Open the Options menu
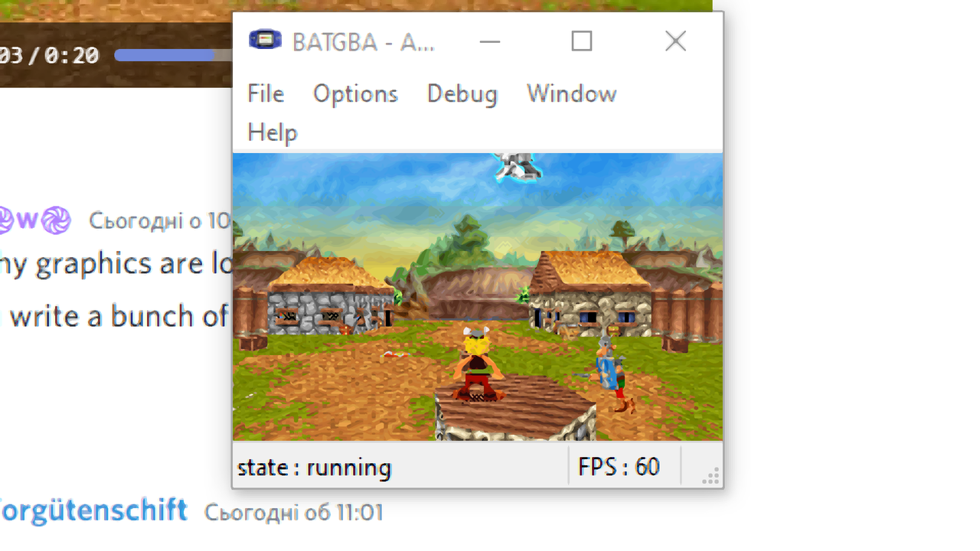The image size is (980, 551). tap(355, 93)
